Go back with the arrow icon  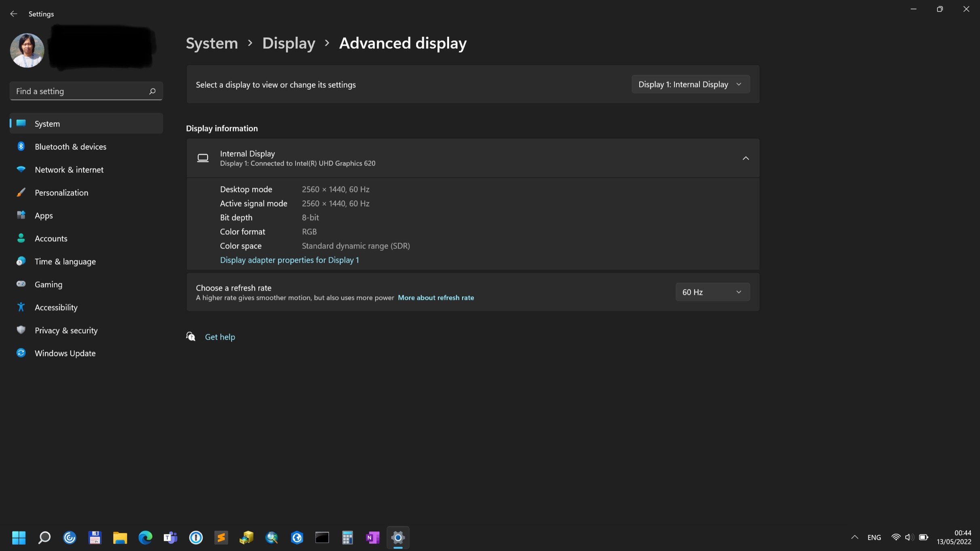tap(14, 14)
